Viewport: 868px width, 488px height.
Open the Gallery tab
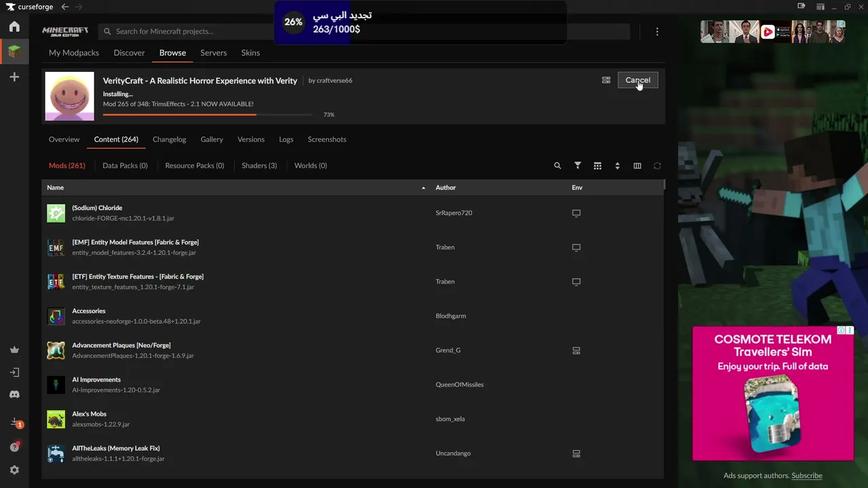(212, 140)
